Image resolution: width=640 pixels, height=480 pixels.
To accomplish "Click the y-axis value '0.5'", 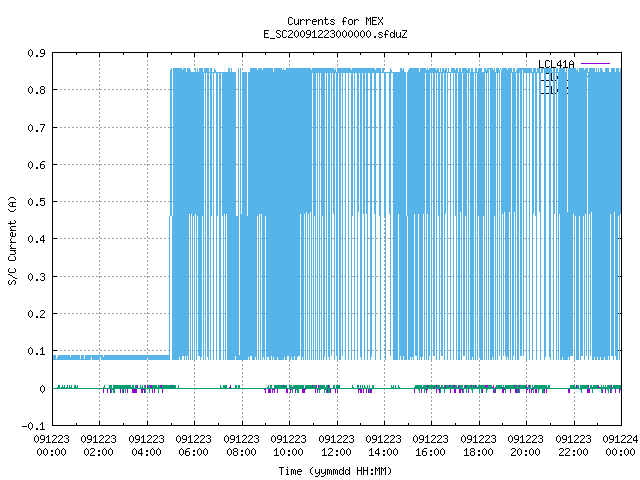I will pos(37,202).
